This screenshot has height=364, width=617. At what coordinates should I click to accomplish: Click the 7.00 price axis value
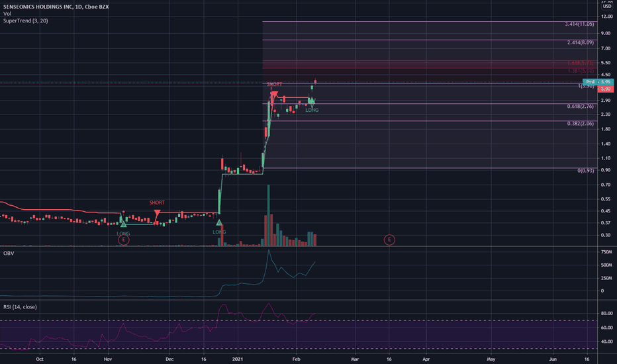point(606,48)
